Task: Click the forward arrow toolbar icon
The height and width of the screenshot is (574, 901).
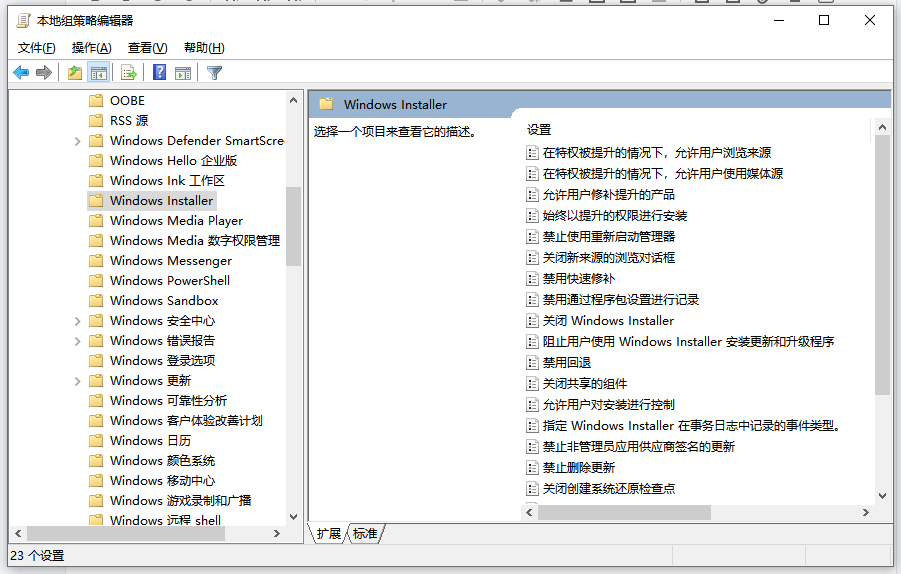Action: [44, 73]
